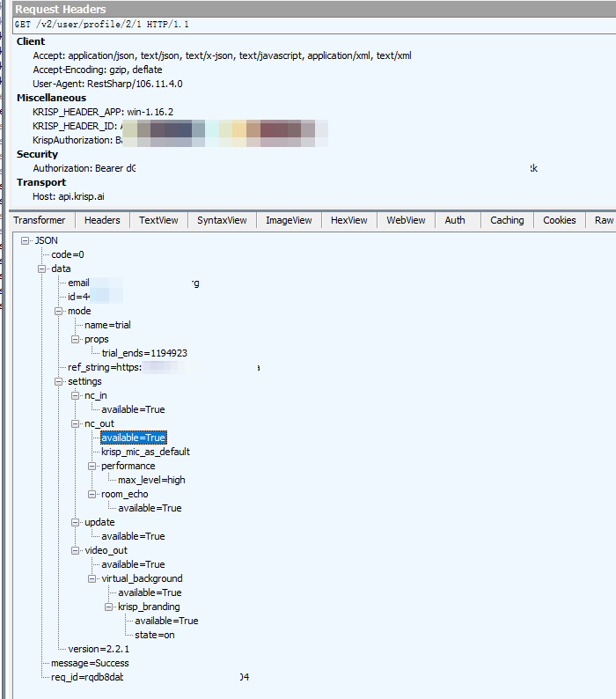Viewport: 616px width, 699px height.
Task: Click the Security section heading
Action: pyautogui.click(x=37, y=154)
